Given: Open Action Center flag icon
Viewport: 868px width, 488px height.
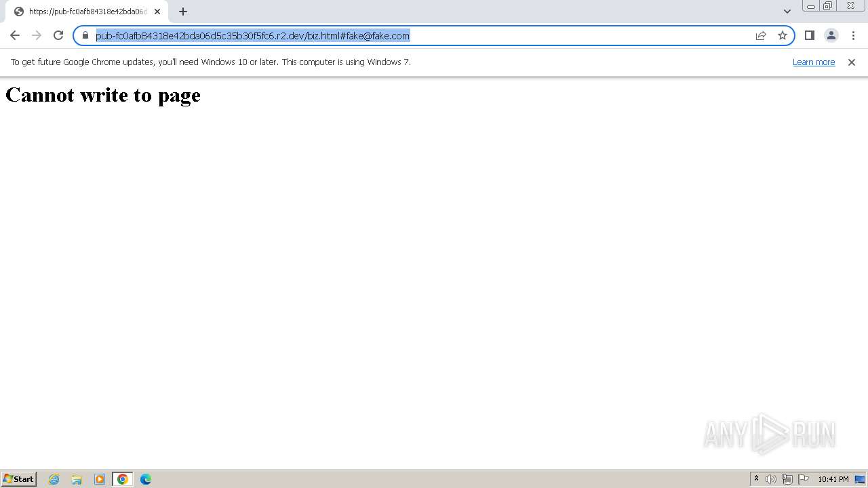Looking at the screenshot, I should coord(804,479).
